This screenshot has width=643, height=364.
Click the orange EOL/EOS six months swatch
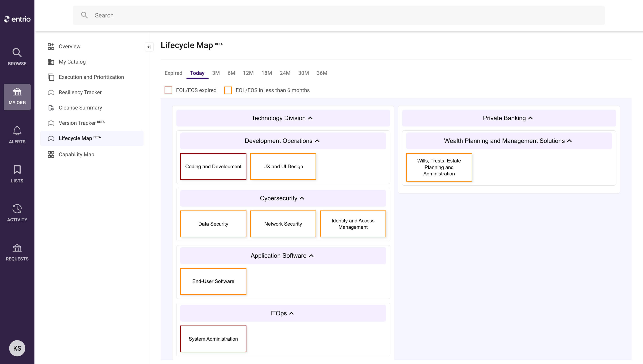228,90
